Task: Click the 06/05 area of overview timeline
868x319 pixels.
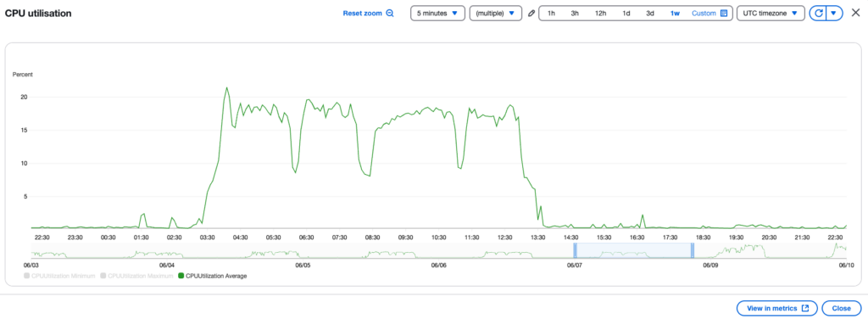Action: point(303,266)
